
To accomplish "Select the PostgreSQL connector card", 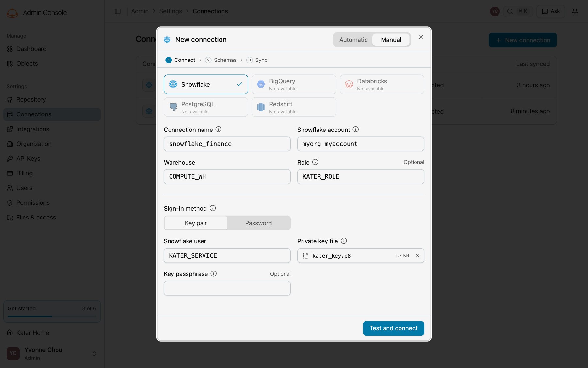I will point(206,107).
